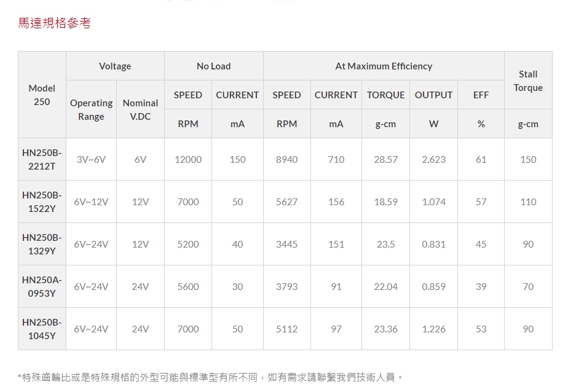
Task: Click the 馬達規格參考 section heading
Action: point(55,23)
